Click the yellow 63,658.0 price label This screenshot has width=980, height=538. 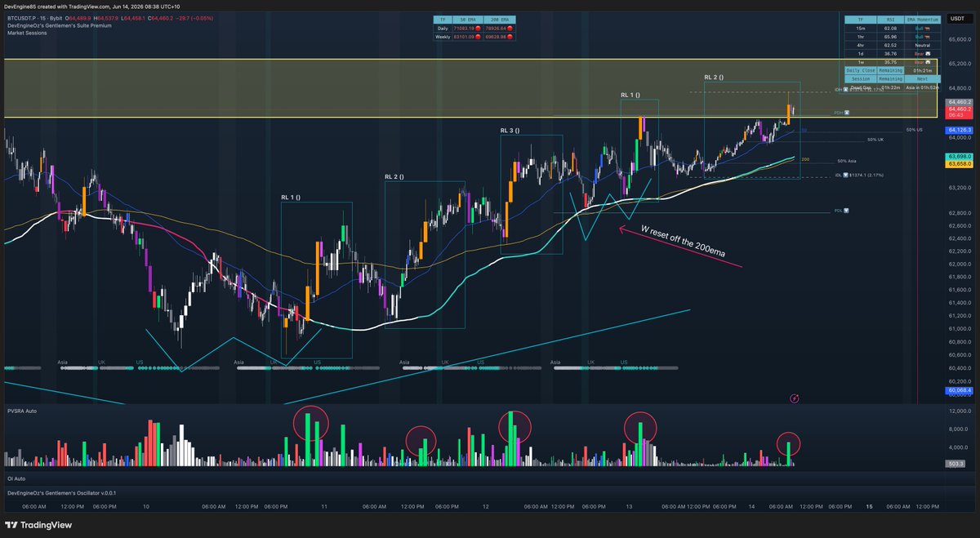point(959,164)
